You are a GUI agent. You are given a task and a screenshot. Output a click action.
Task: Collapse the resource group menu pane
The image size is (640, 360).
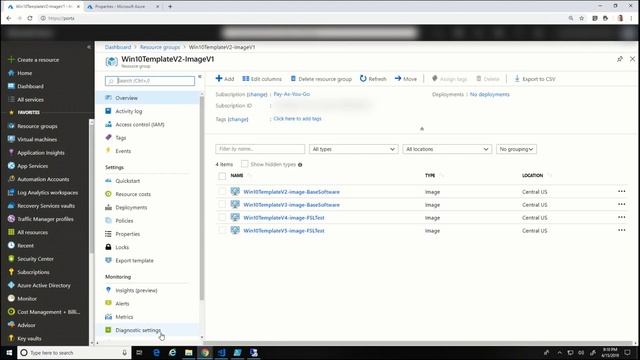tap(200, 77)
